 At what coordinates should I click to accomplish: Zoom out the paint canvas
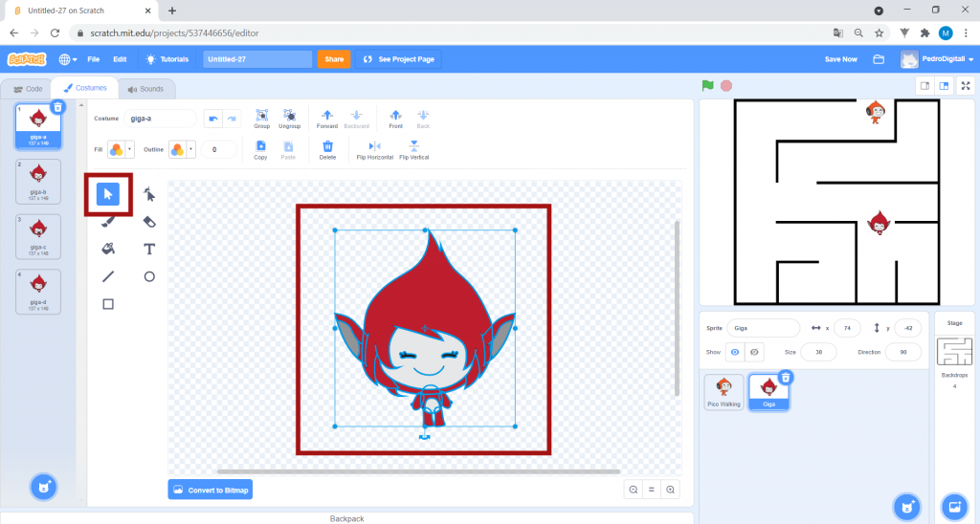(x=634, y=490)
